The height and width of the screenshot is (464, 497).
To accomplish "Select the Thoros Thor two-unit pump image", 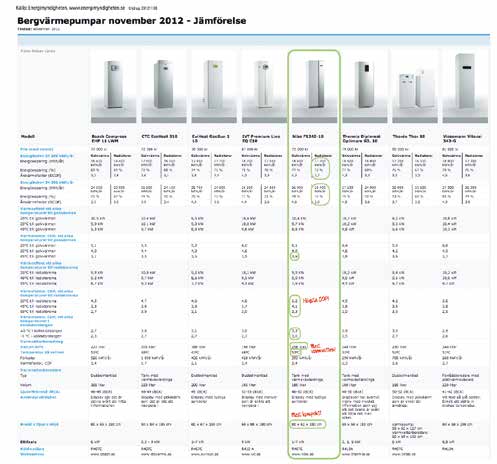I will [415, 87].
